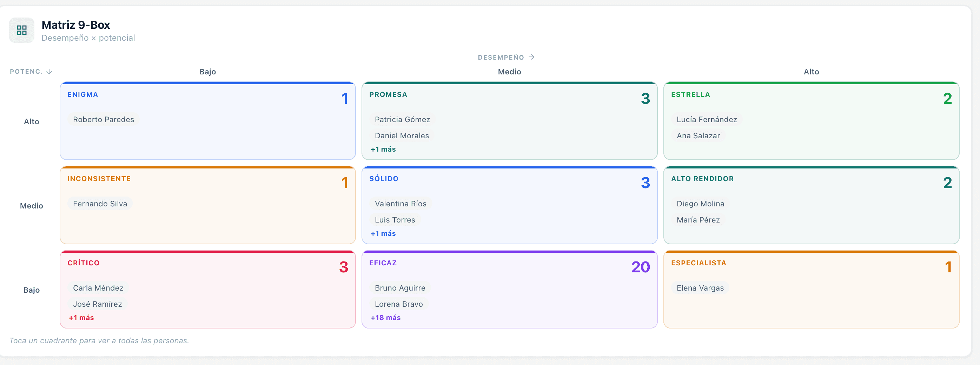Expand the '+18 más' link in Eficaz
Screen dimensions: 980x365
pyautogui.click(x=385, y=318)
